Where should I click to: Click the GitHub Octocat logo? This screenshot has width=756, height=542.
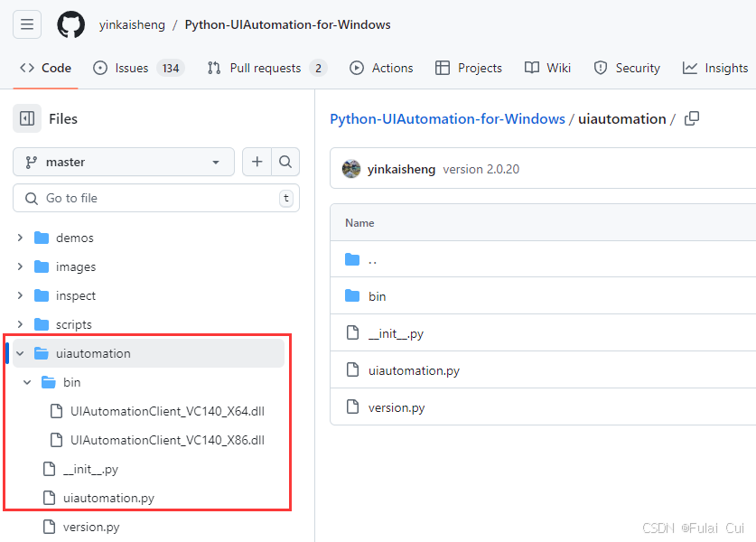[70, 24]
